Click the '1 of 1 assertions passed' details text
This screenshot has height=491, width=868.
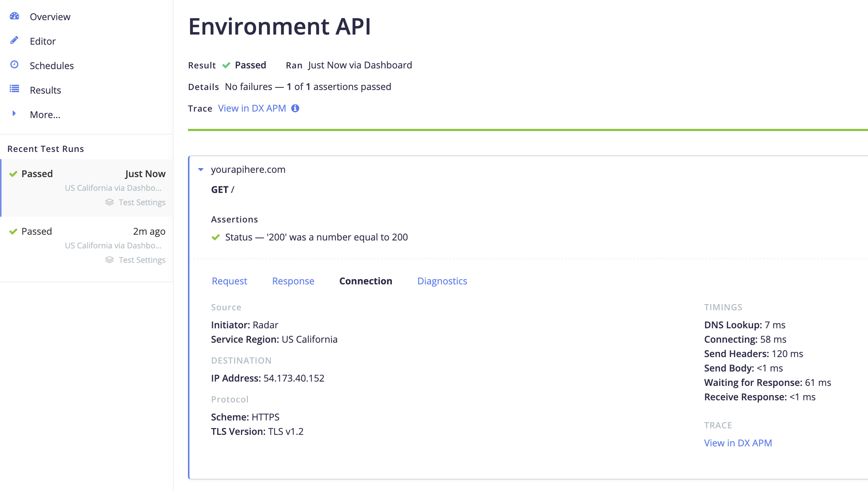(x=339, y=87)
